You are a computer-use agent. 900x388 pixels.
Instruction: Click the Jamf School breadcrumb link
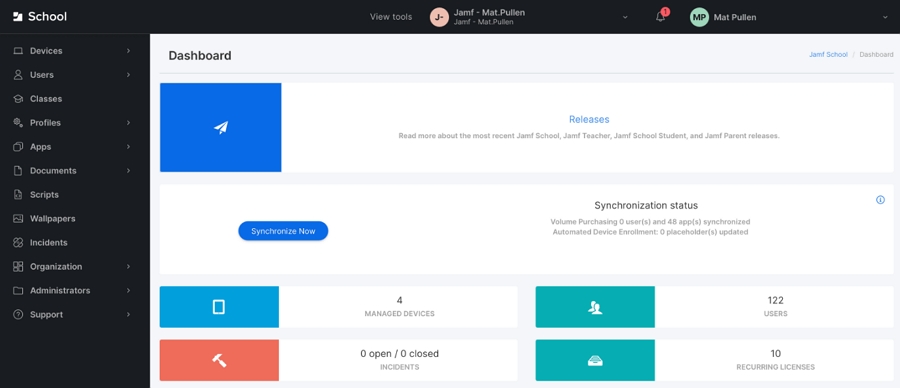click(x=828, y=55)
